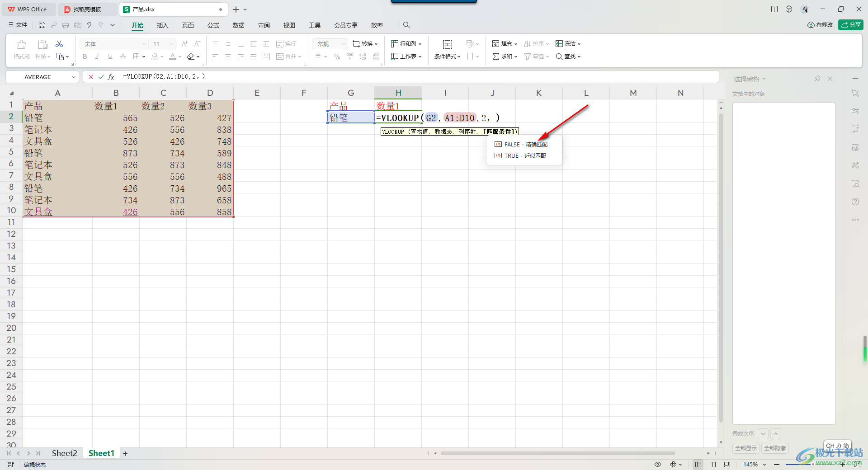The image size is (868, 470).
Task: Click the font color A icon
Action: pyautogui.click(x=173, y=56)
